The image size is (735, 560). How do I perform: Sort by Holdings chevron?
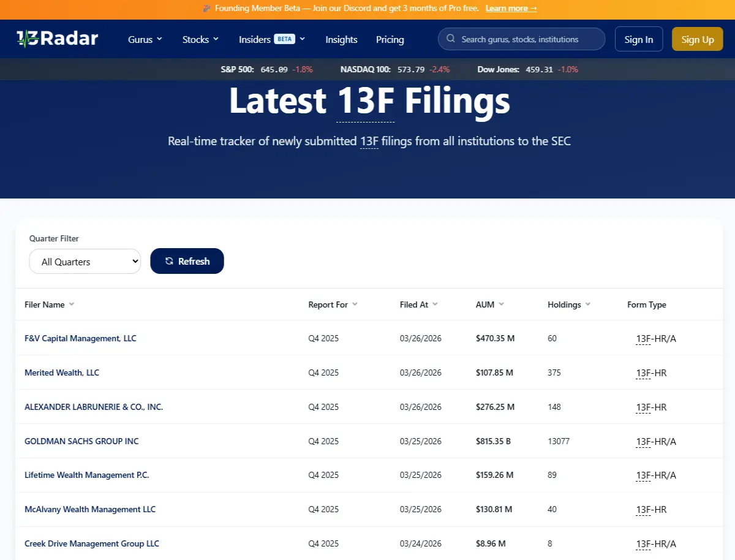(588, 305)
